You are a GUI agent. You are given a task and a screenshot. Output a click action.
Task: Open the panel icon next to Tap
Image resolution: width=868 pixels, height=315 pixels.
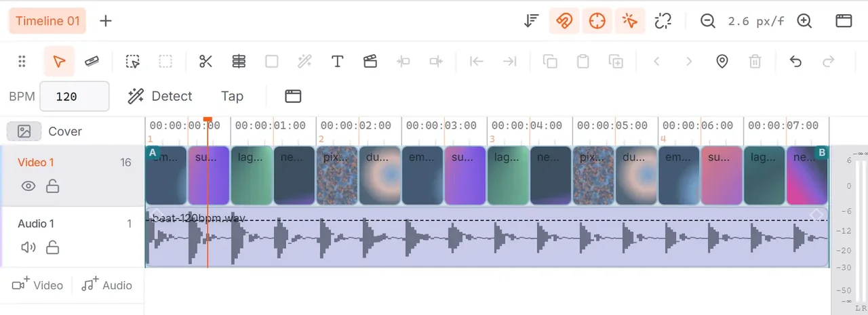[293, 96]
